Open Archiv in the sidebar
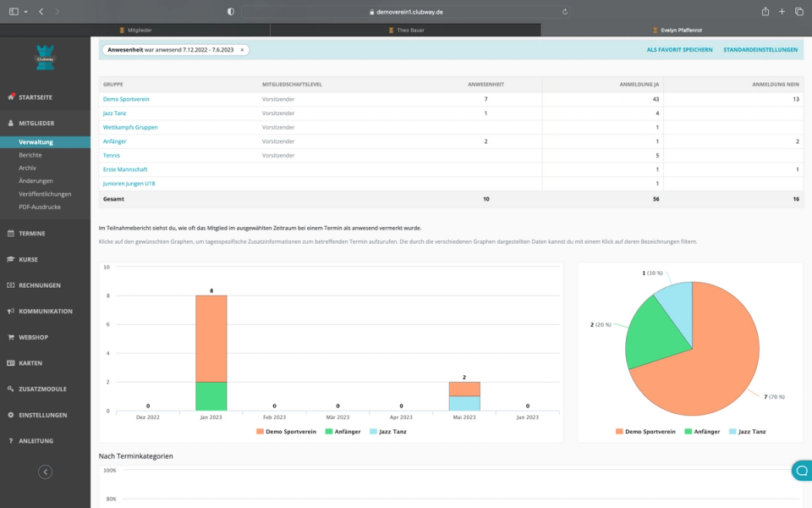 pos(27,168)
